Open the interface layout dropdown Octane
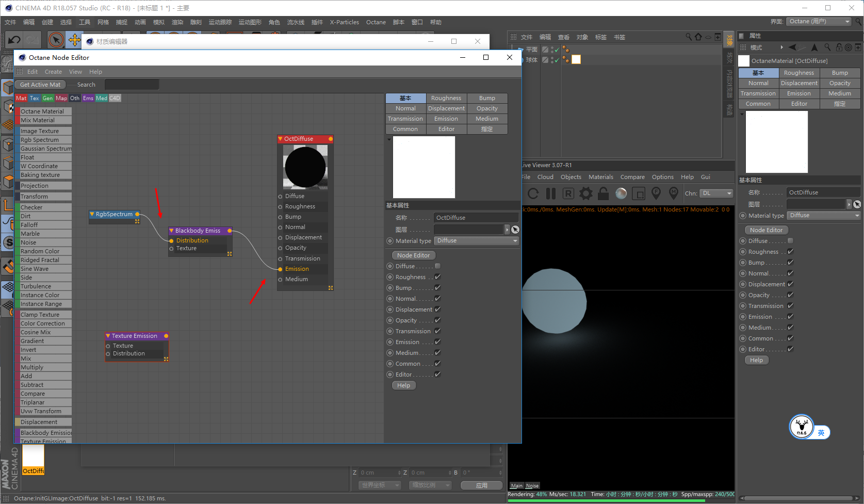Screen dimensions: 864x504 coord(819,21)
